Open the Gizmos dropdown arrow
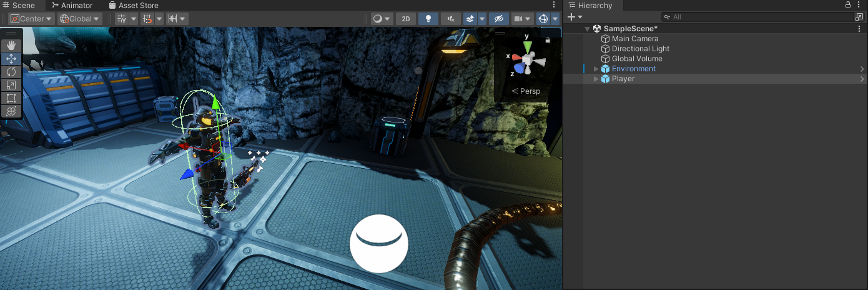 (x=555, y=19)
